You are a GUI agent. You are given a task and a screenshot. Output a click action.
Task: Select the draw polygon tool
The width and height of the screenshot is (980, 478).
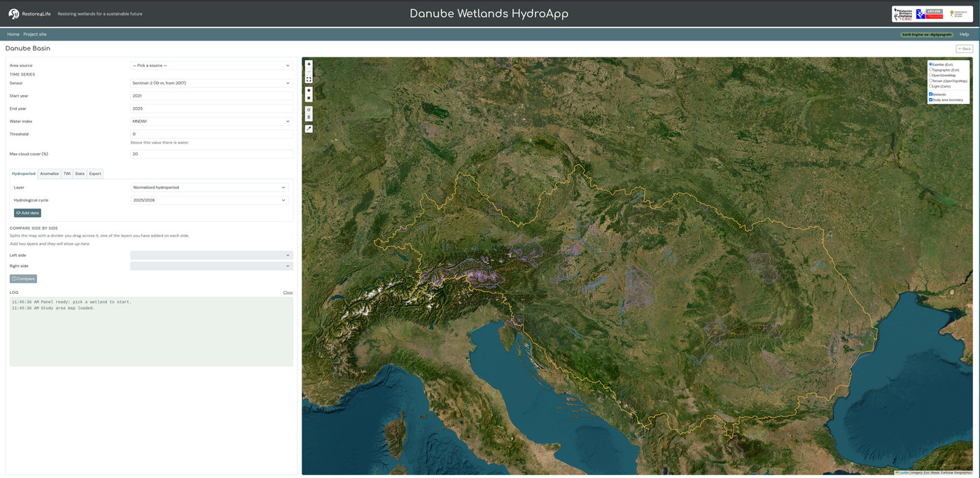click(x=309, y=90)
